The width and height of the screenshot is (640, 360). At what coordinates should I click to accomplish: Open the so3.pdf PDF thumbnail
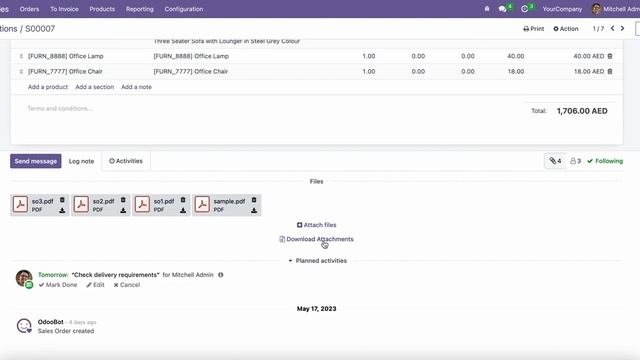click(x=20, y=204)
